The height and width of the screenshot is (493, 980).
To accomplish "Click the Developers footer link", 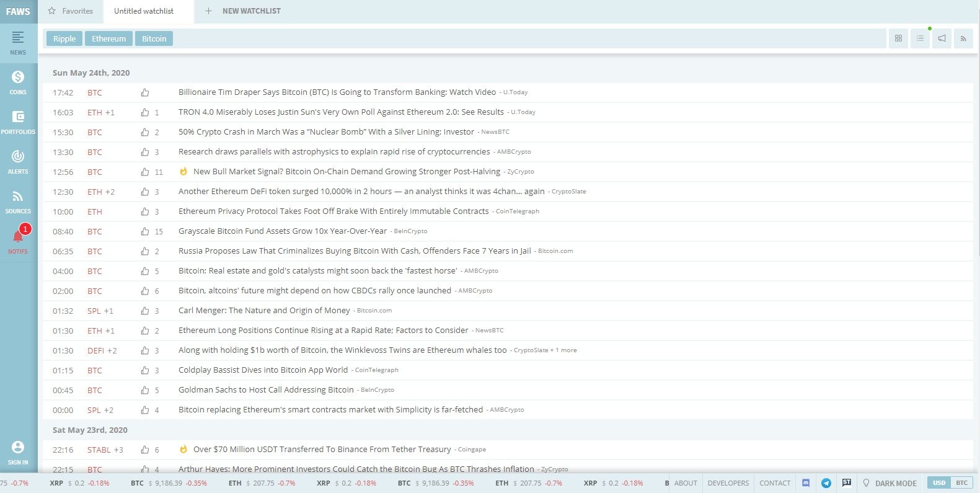I will point(728,483).
